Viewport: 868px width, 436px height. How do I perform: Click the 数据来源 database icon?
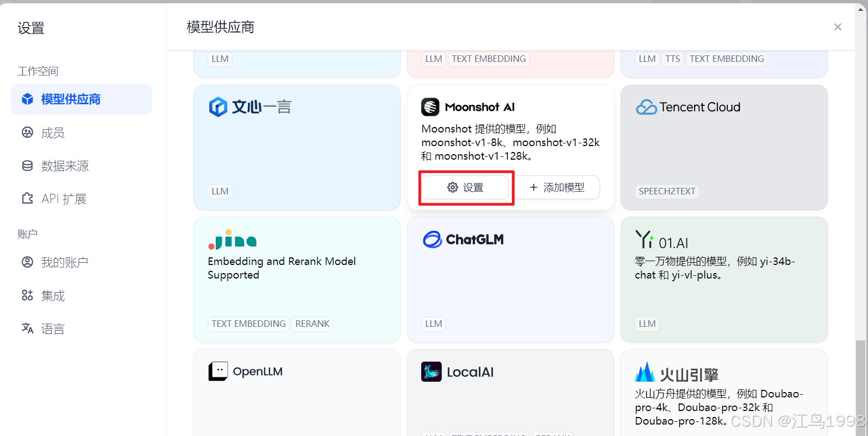click(x=27, y=166)
